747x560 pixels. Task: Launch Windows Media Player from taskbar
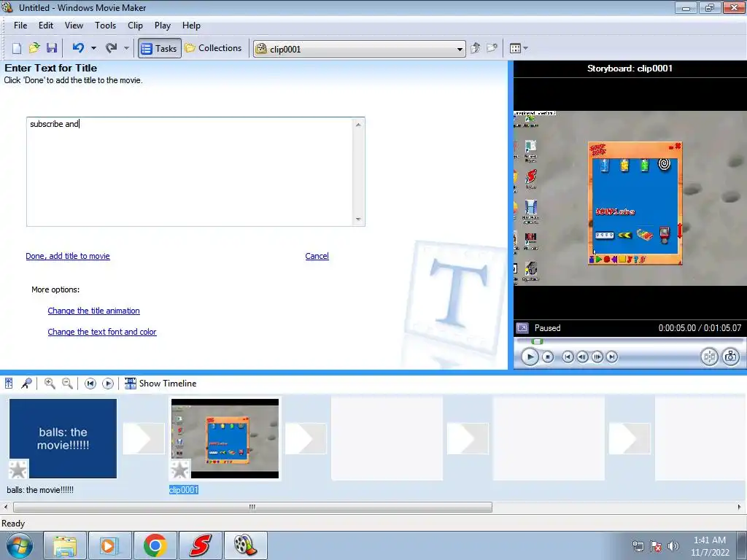[109, 545]
